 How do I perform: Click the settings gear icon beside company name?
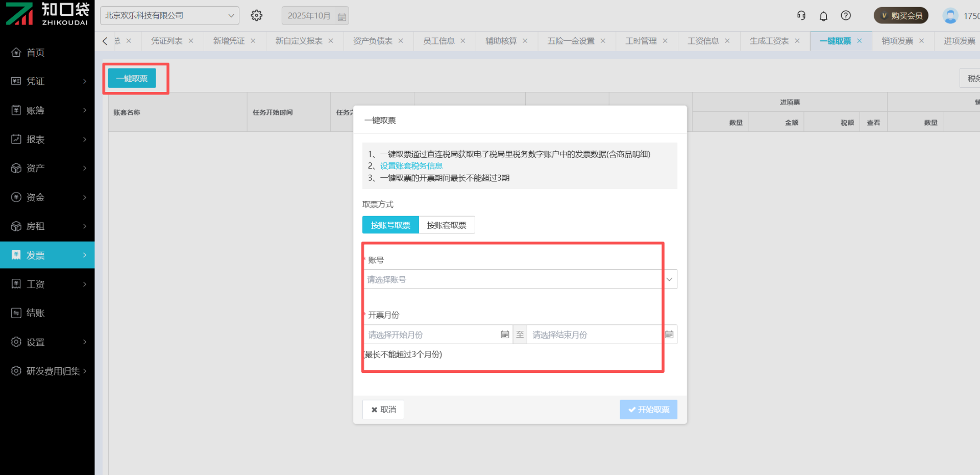(256, 16)
